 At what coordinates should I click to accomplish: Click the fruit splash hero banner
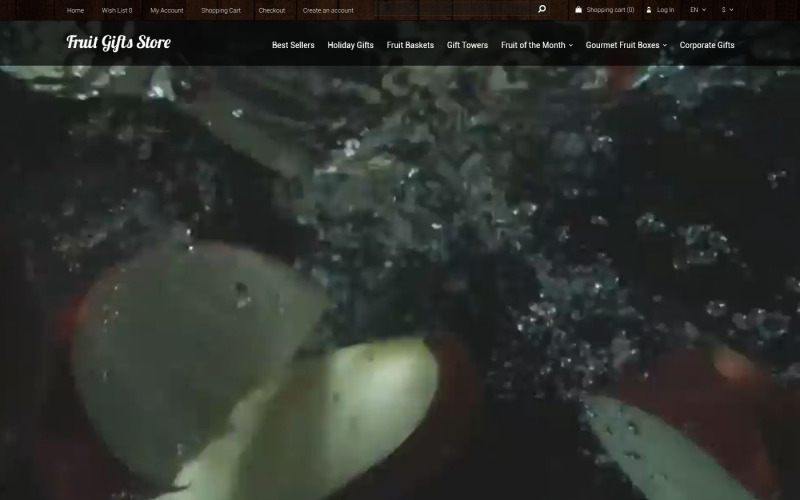(x=400, y=280)
